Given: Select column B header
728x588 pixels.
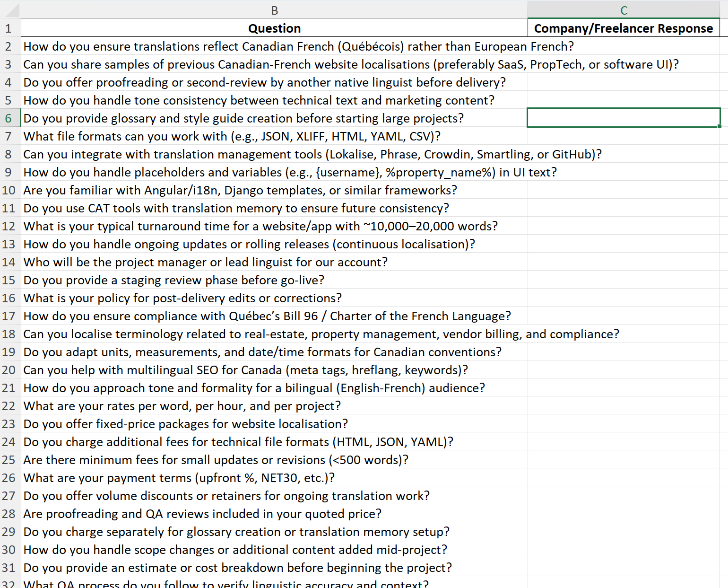Looking at the screenshot, I should click(274, 9).
